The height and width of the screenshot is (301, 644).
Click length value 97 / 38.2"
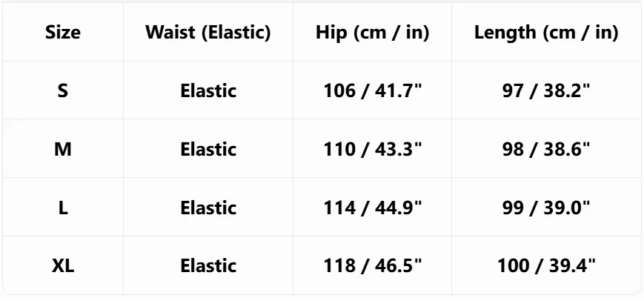pos(546,90)
